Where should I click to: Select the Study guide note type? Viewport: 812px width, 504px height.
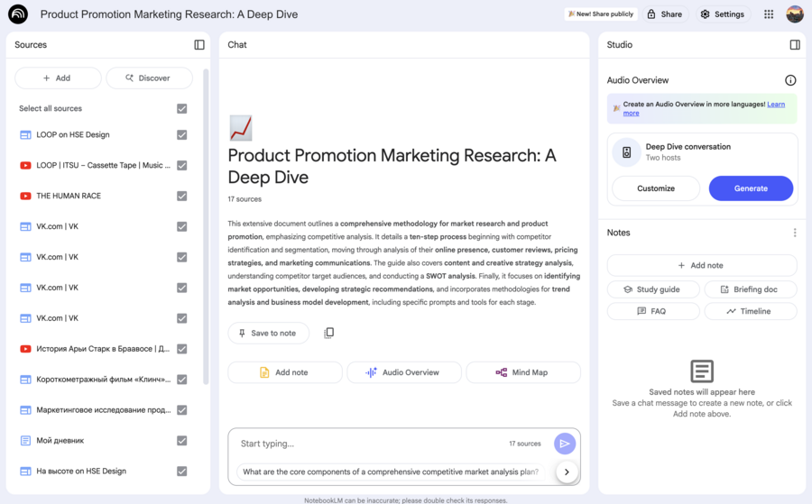(652, 289)
